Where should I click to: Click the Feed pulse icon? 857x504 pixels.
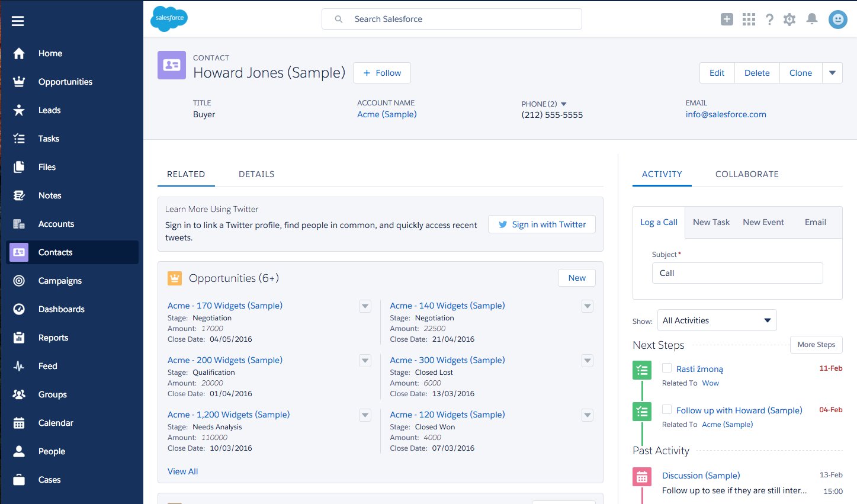coord(19,366)
